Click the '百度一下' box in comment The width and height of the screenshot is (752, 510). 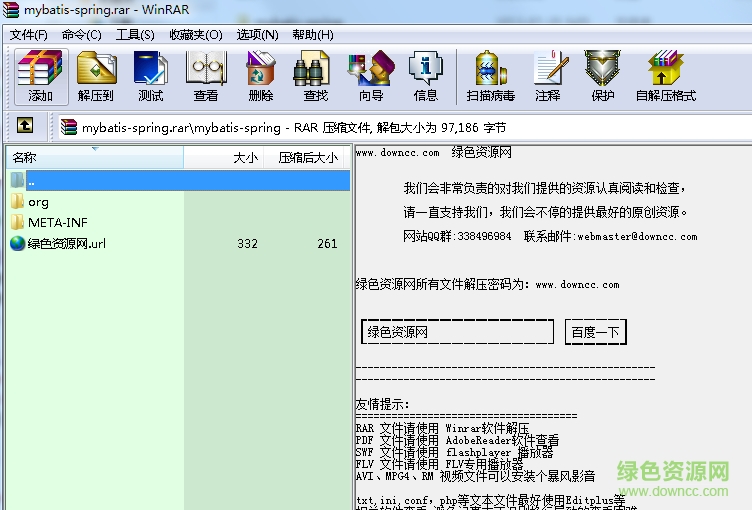[596, 332]
